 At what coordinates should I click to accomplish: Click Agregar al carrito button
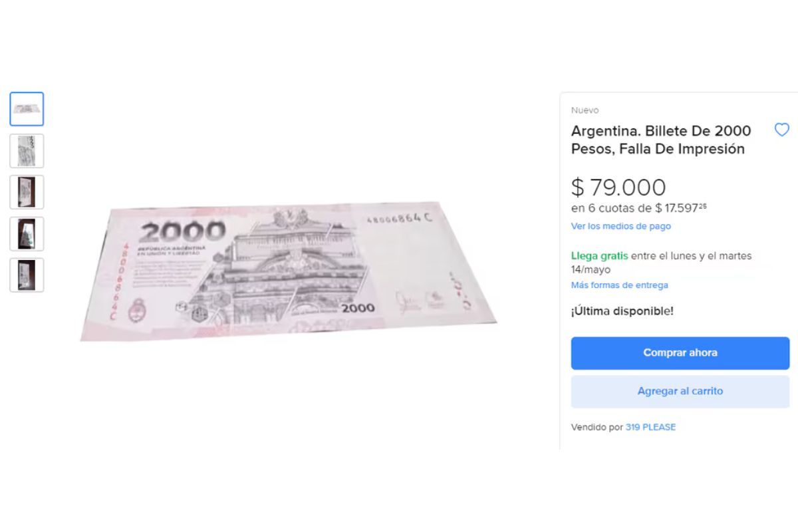680,391
